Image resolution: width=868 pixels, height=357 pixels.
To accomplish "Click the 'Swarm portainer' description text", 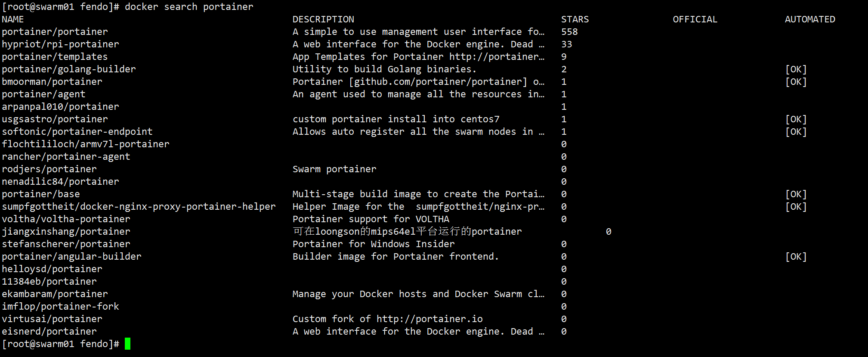I will click(334, 169).
